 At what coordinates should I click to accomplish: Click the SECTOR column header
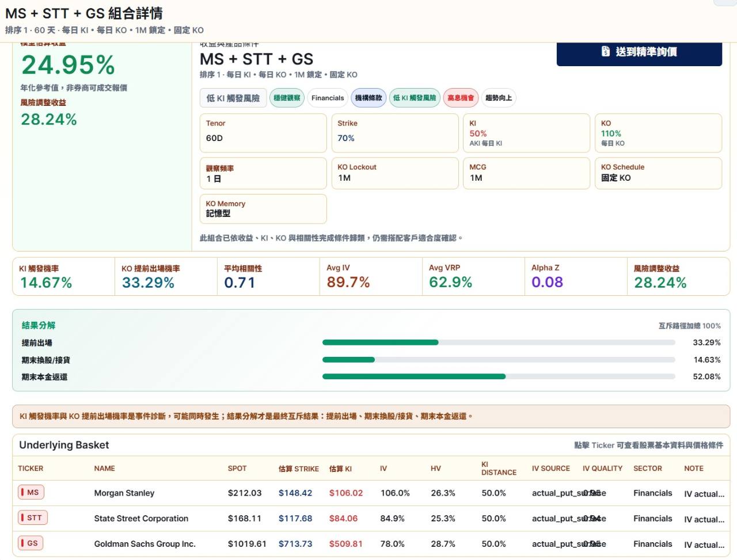tap(648, 468)
